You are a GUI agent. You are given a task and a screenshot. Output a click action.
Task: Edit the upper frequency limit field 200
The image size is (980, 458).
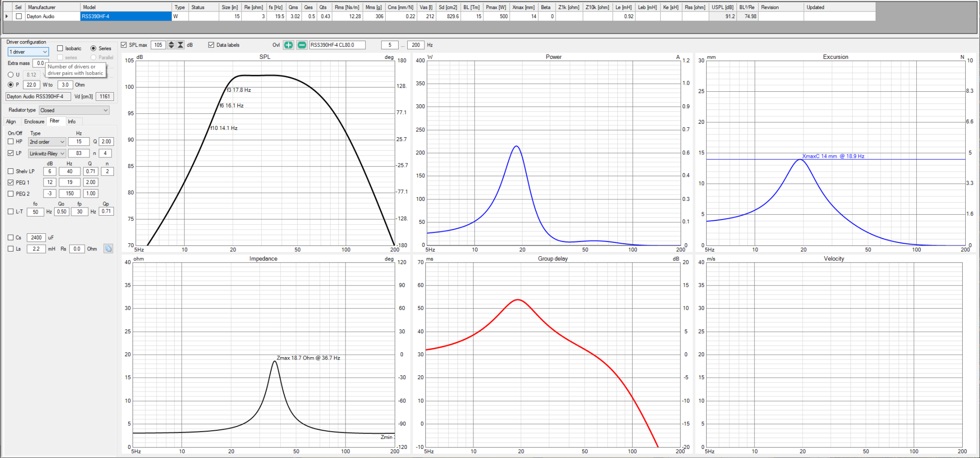[416, 45]
